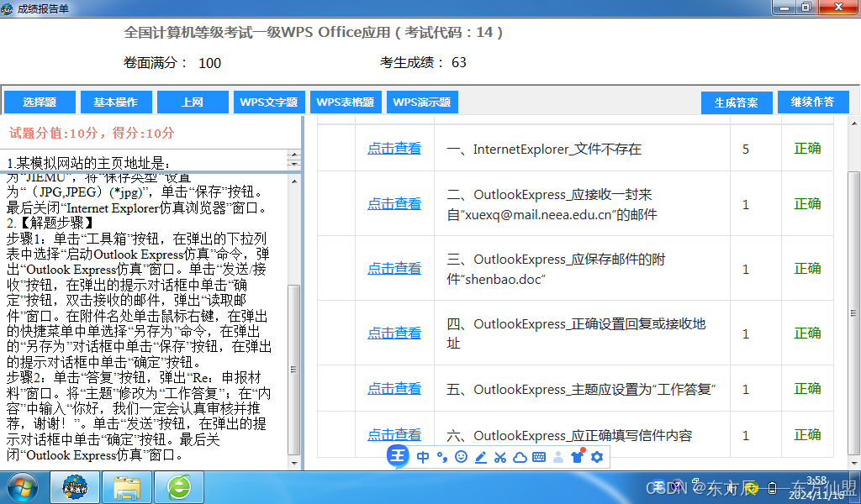This screenshot has height=504, width=861.
Task: Click exam software taskbar icon
Action: [x=75, y=487]
